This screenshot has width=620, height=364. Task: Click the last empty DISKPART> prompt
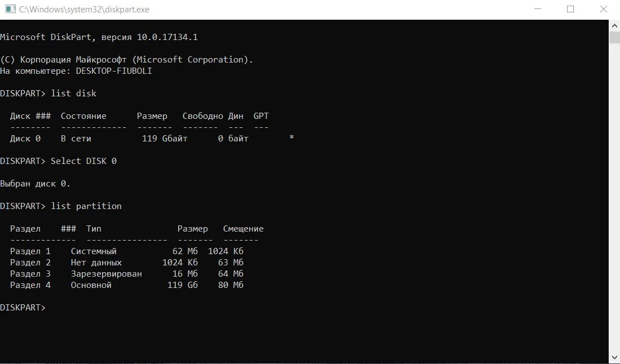coord(23,308)
